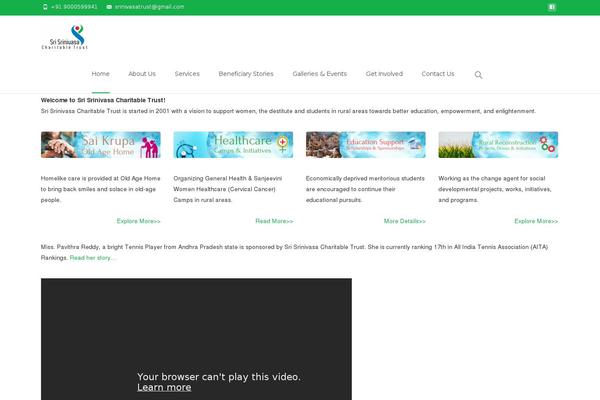Click the email envelope icon
The height and width of the screenshot is (400, 600).
pos(109,7)
